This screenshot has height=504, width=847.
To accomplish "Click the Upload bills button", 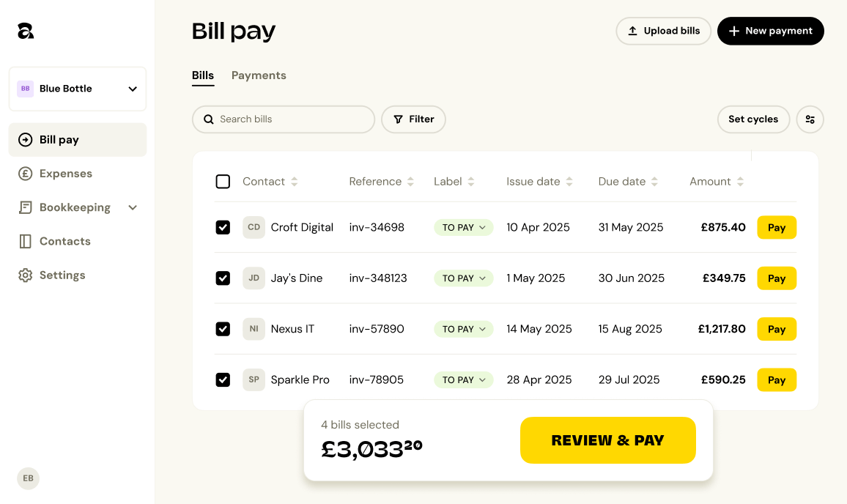I will (x=663, y=31).
